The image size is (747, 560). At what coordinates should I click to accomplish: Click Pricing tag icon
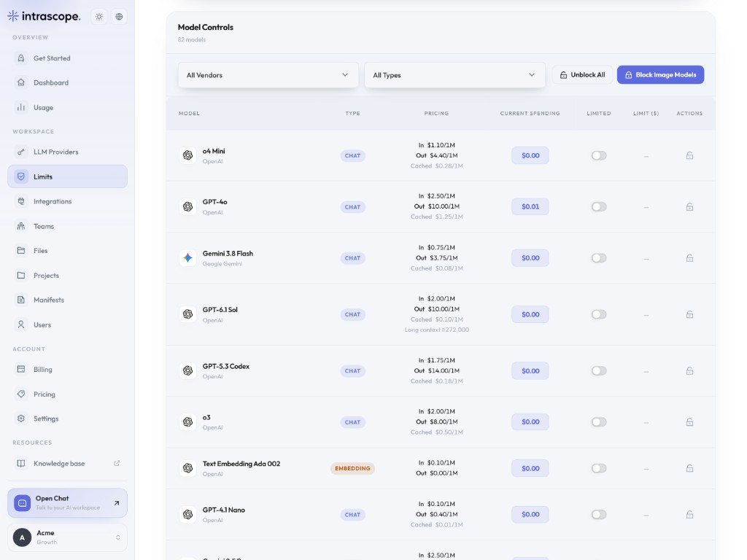click(x=21, y=394)
